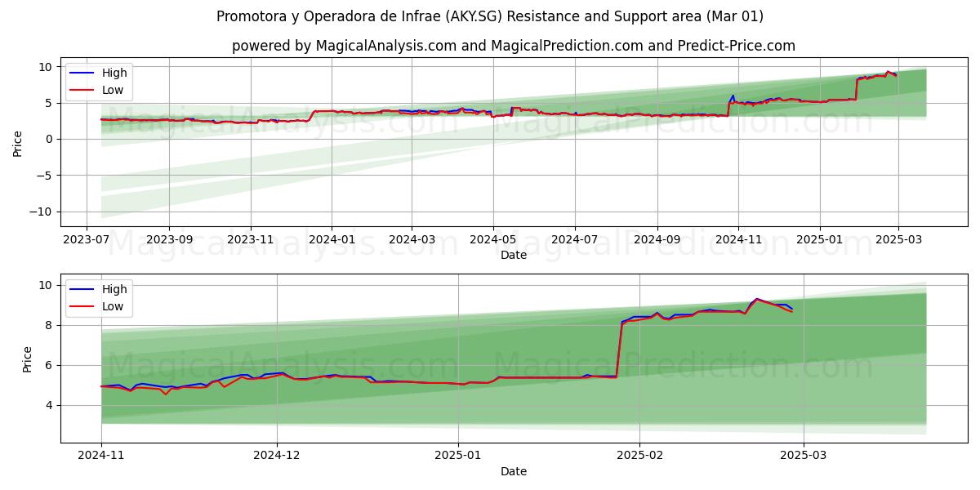This screenshot has height=490, width=980.
Task: Click the top chart '10' price tick
Action: 47,67
